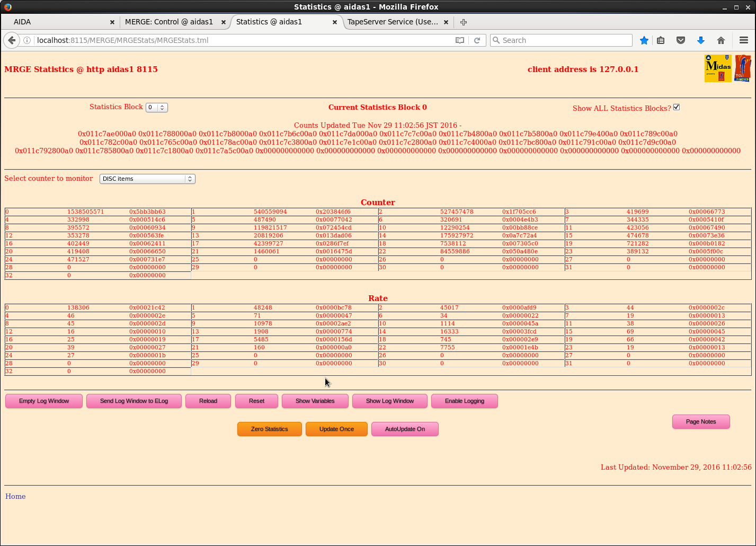Screen dimensions: 756x546
Task: Click the Tcl powered logo image
Action: click(743, 68)
